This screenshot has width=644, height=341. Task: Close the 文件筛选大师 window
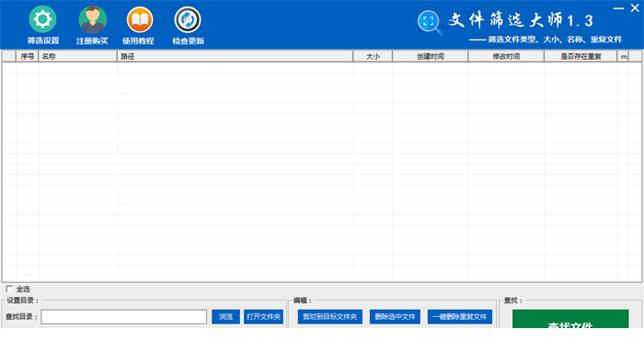[x=635, y=8]
